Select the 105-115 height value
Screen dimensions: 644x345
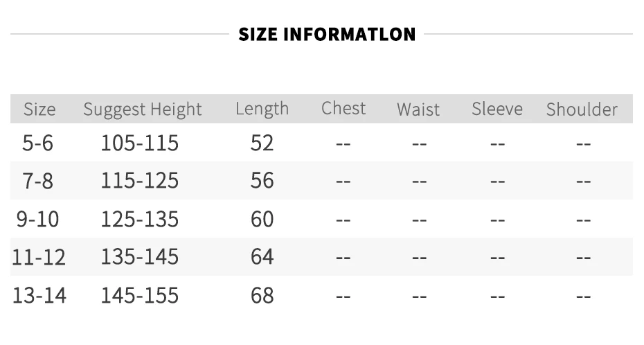pos(140,143)
